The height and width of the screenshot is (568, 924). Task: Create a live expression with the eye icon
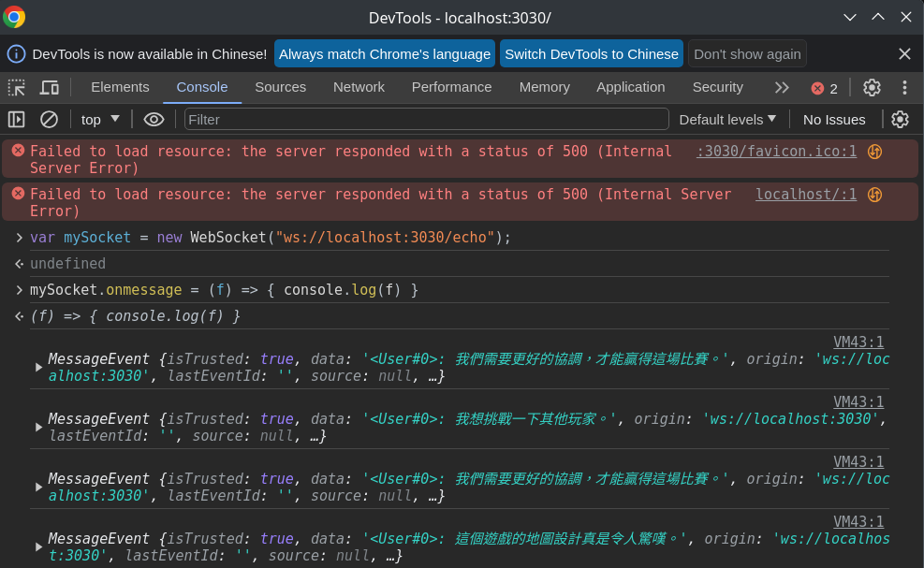154,120
